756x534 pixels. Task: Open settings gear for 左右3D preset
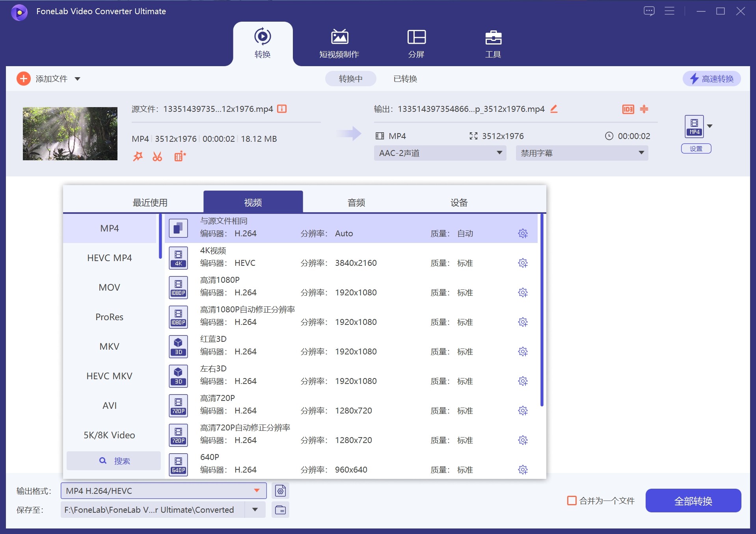tap(523, 381)
